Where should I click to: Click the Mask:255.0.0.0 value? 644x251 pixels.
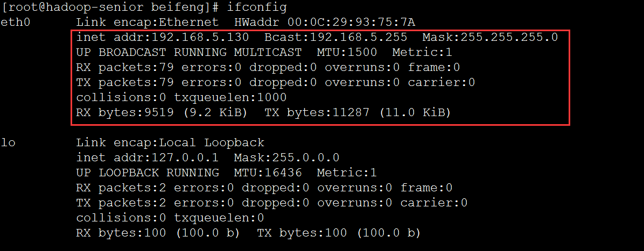[286, 157]
